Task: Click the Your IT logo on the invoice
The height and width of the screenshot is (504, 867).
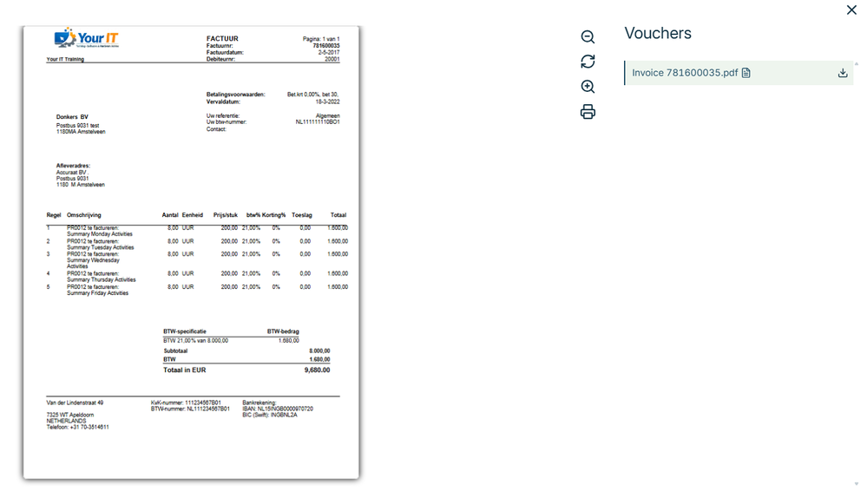Action: [86, 37]
